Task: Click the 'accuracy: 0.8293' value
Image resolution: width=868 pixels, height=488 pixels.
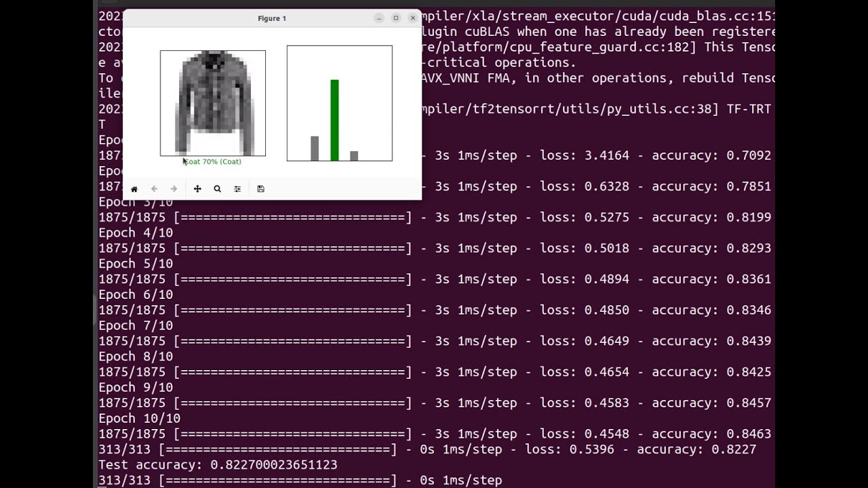Action: click(x=711, y=248)
